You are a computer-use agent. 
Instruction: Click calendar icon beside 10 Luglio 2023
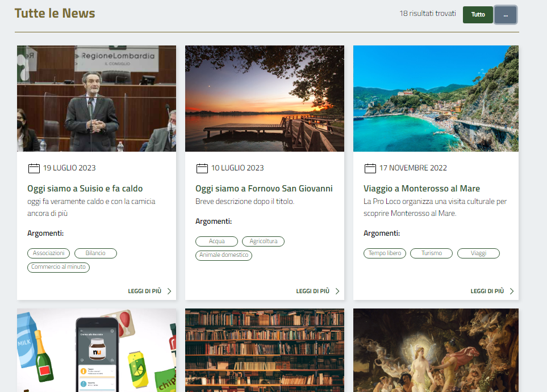[202, 168]
